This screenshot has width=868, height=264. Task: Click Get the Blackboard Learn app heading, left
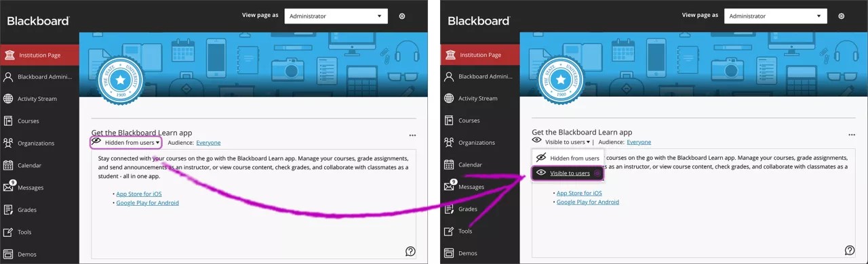[x=142, y=133]
